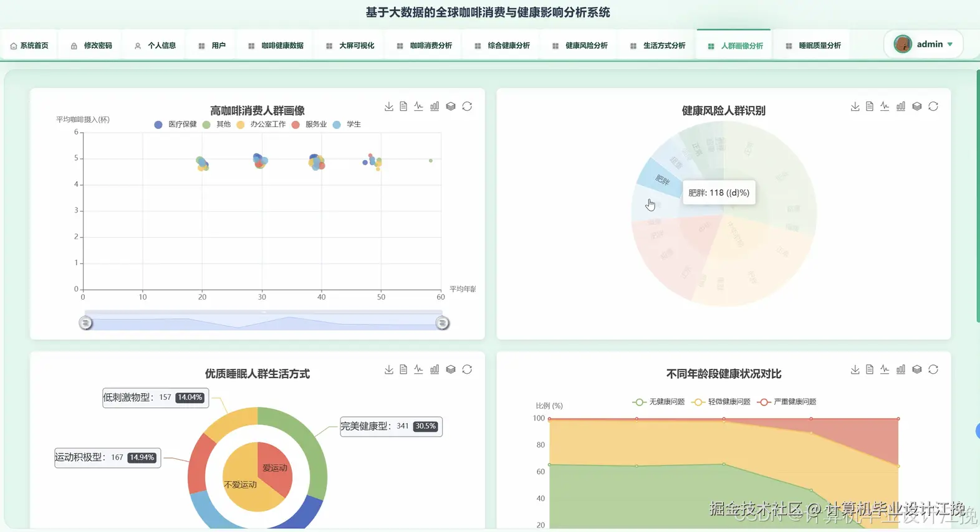Download the 健康风险人群识别 chart image
980x532 pixels.
(855, 107)
